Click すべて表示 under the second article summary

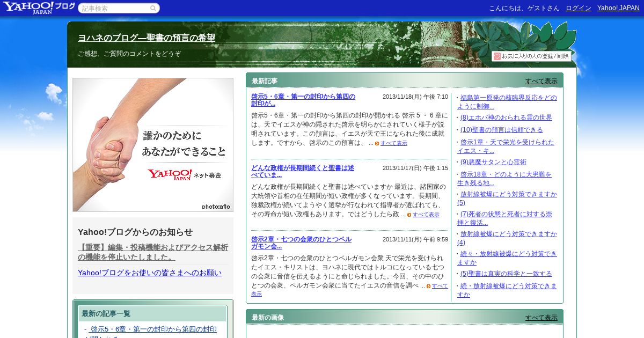(426, 215)
